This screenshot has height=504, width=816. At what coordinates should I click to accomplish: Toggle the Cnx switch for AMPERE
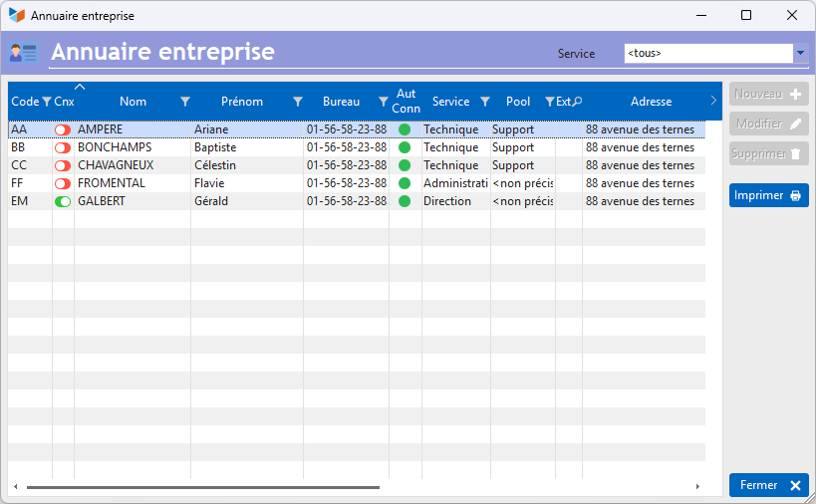click(x=63, y=129)
